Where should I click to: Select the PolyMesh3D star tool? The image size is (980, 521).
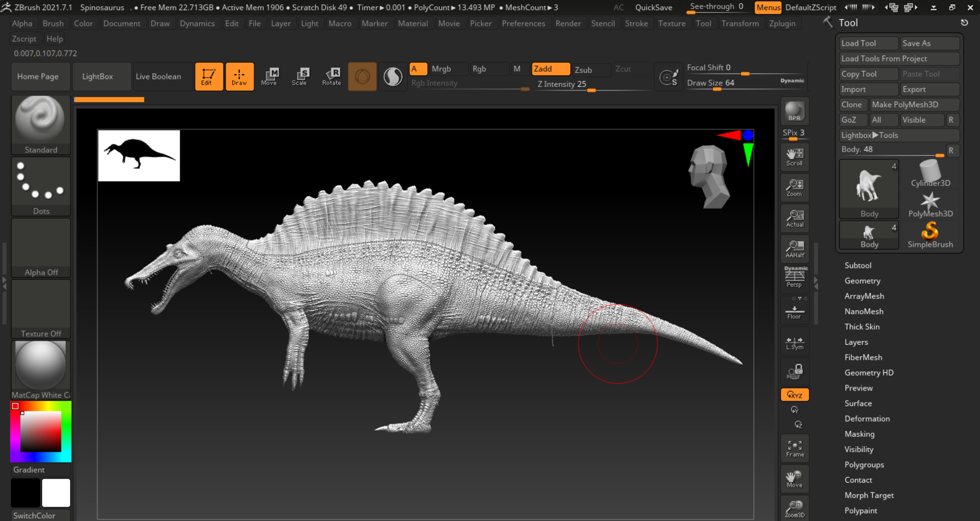pyautogui.click(x=930, y=205)
